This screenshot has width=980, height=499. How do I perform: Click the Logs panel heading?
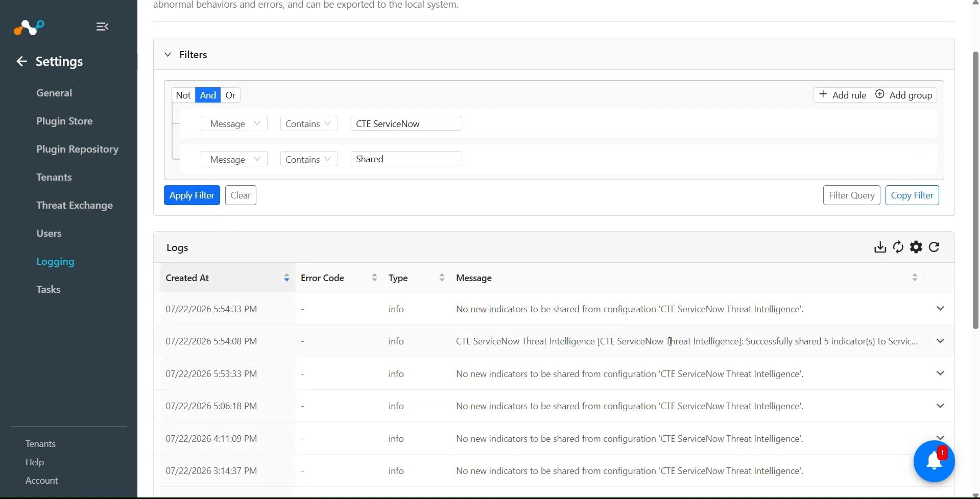177,248
